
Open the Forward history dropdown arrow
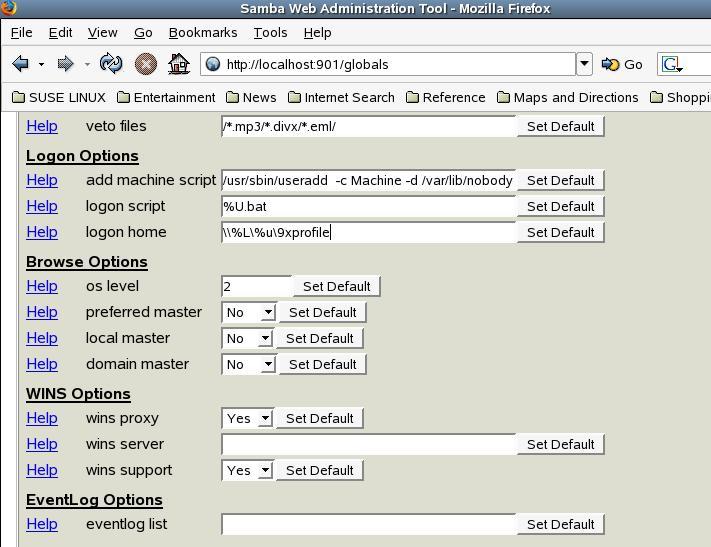[87, 64]
